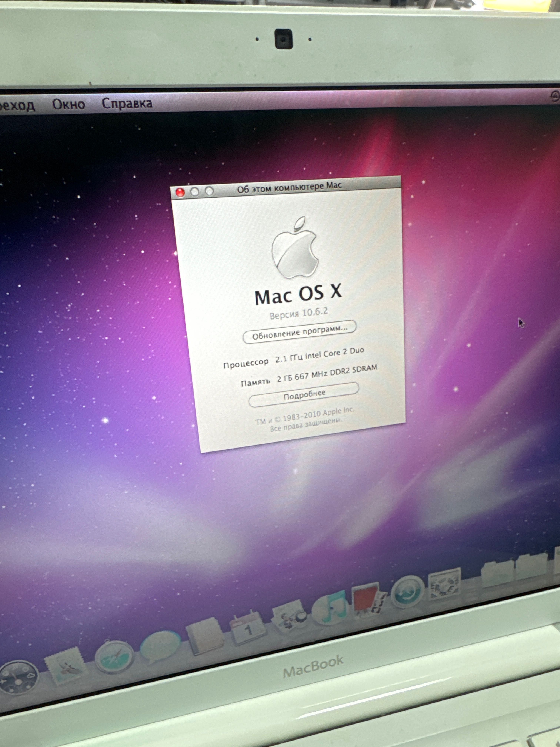The width and height of the screenshot is (560, 747).
Task: Open the Окно menu
Action: (x=69, y=104)
